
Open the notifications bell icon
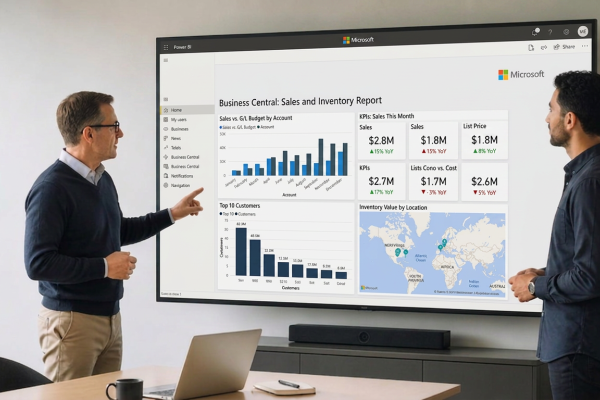[x=536, y=32]
